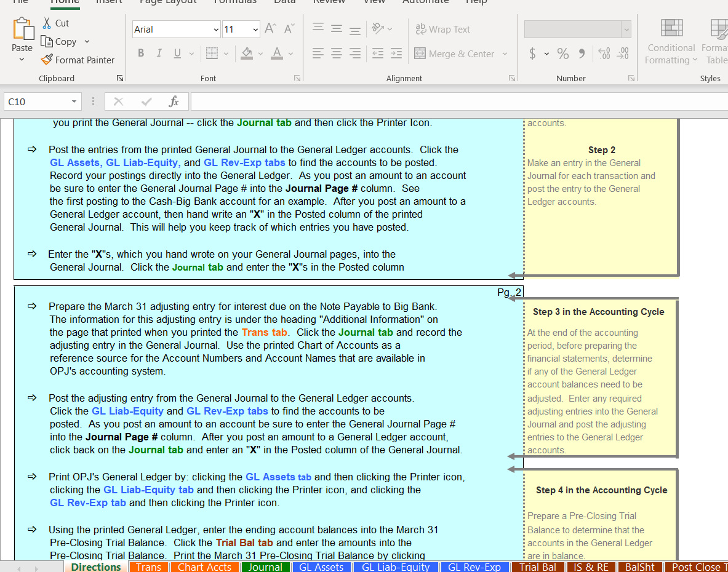Increase the cell indent
728x572 pixels.
click(396, 54)
